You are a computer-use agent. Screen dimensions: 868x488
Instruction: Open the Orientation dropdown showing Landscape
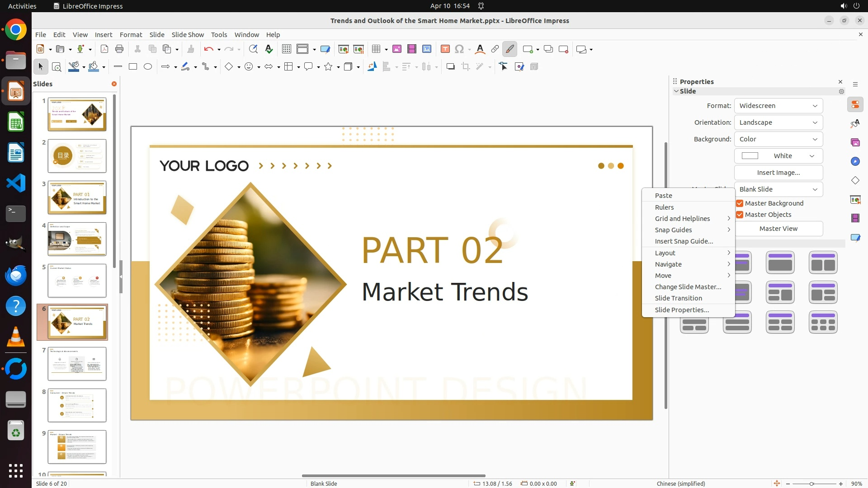pos(778,122)
